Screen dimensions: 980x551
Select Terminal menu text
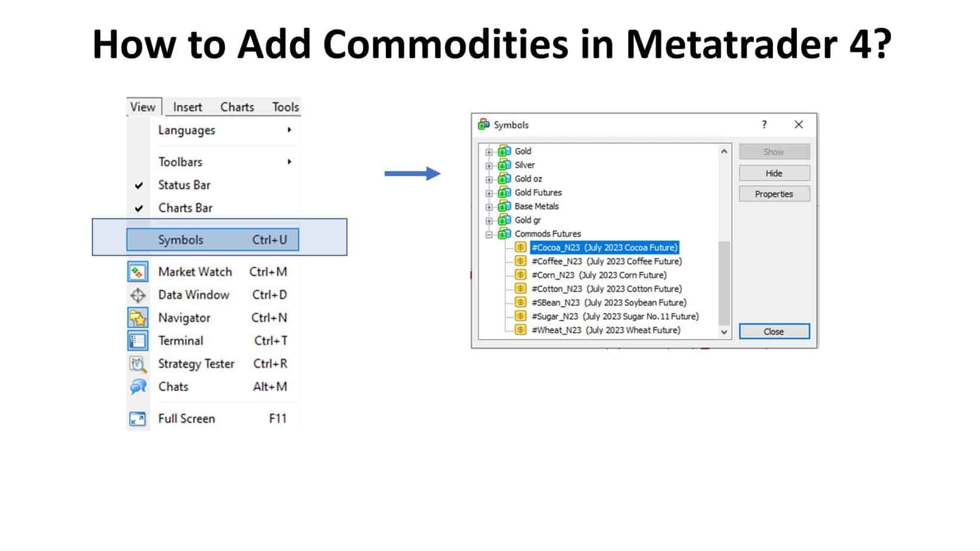(x=181, y=341)
